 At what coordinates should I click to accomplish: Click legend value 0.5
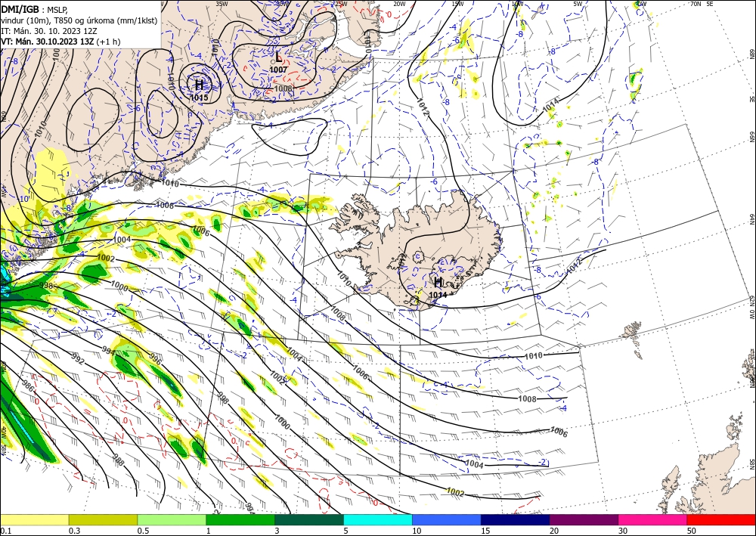point(142,531)
